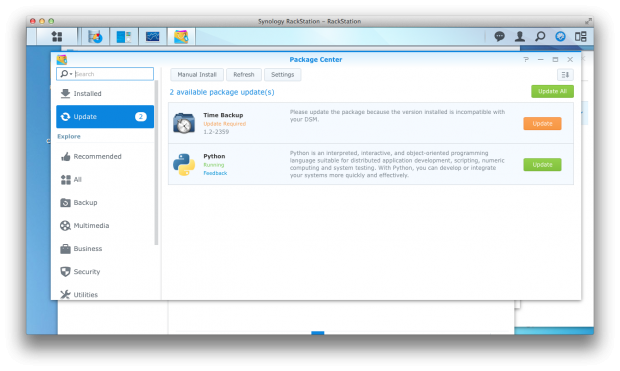Click the macOS fullscreen arrows icon
This screenshot has width=620, height=371.
pos(588,21)
